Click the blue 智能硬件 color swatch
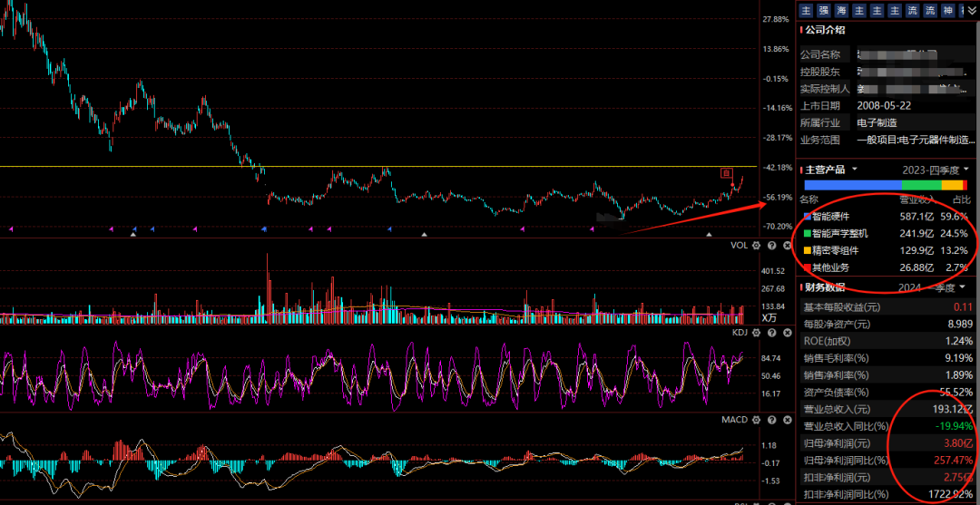The image size is (980, 505). coord(807,218)
